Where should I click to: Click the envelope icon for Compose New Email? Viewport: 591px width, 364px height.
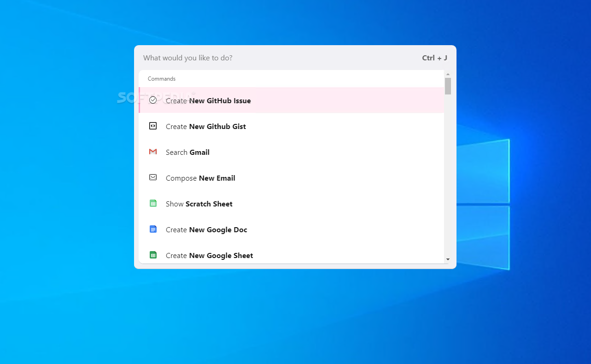click(153, 177)
